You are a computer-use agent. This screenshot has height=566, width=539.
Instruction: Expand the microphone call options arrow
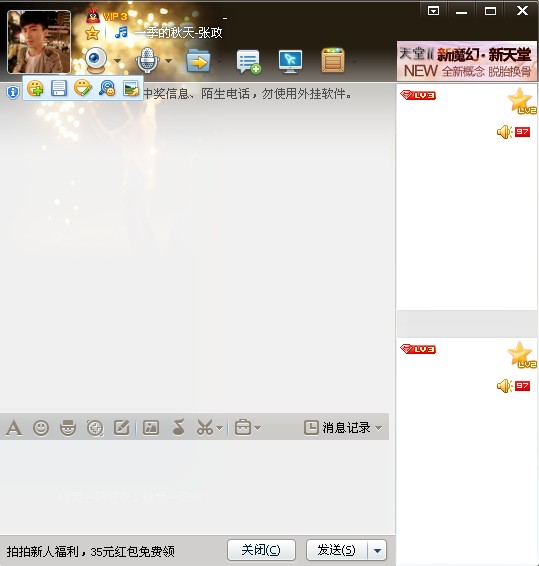click(x=168, y=61)
